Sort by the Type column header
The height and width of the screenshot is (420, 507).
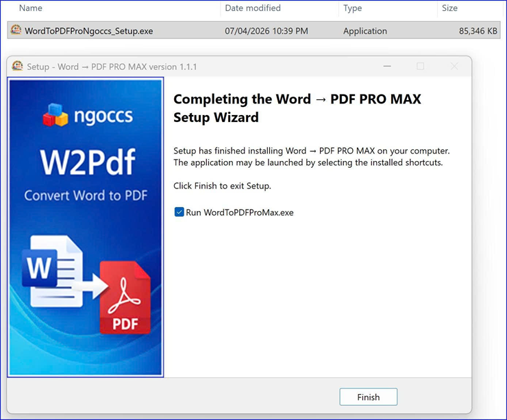point(353,8)
